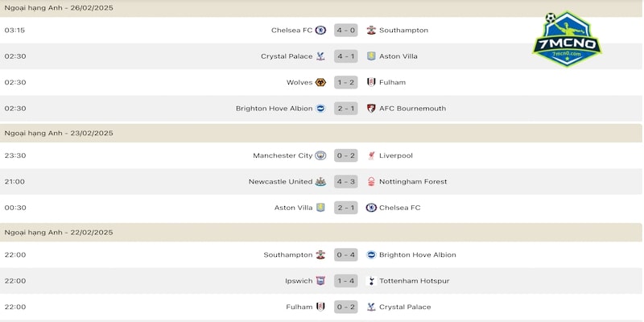Screen dimensions: 644x322
Task: Open the Manchester City 0 - 2 score
Action: (x=346, y=155)
